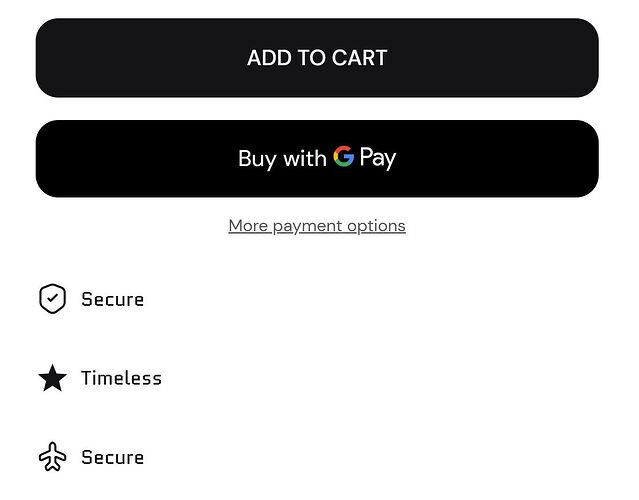This screenshot has height=500, width=639.
Task: Click the Google G logo
Action: coord(344,157)
